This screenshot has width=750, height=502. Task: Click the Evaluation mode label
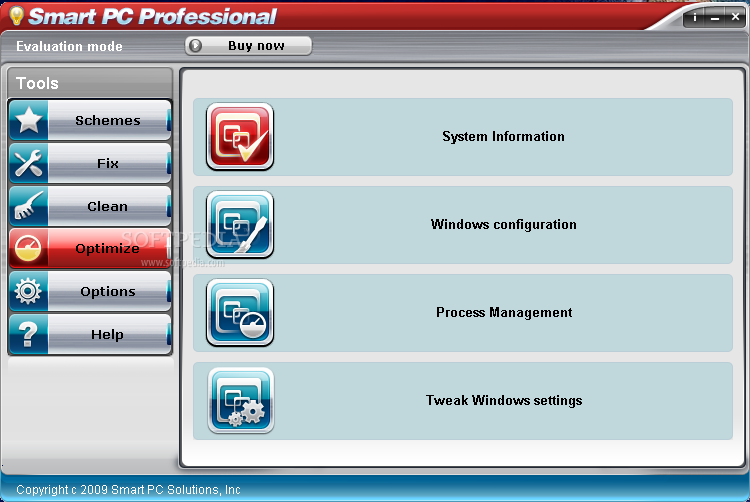click(x=69, y=46)
